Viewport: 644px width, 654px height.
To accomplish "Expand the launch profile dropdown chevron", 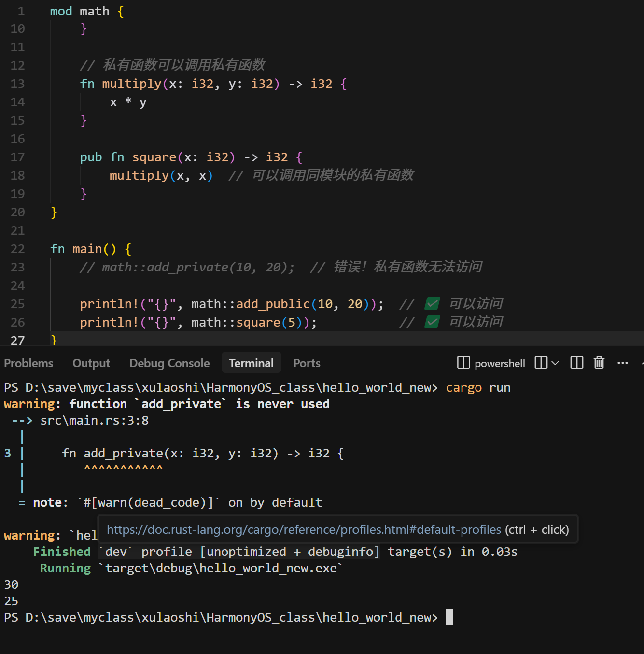I will (555, 363).
